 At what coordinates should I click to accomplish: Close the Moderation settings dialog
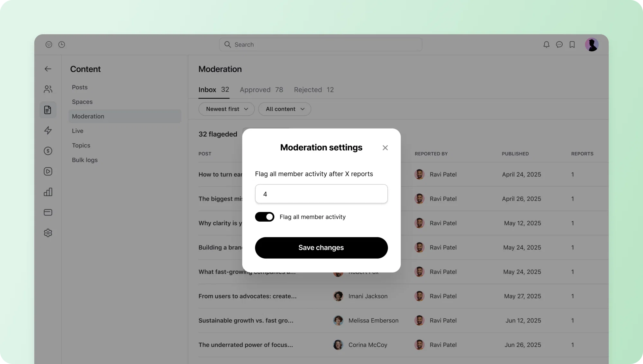385,148
